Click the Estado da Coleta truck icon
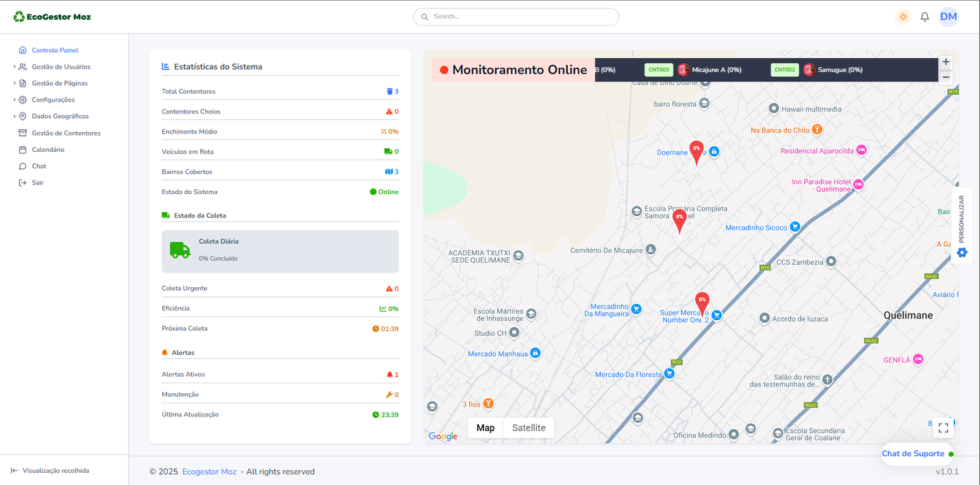Screen dimensions: 980x485 (165, 216)
